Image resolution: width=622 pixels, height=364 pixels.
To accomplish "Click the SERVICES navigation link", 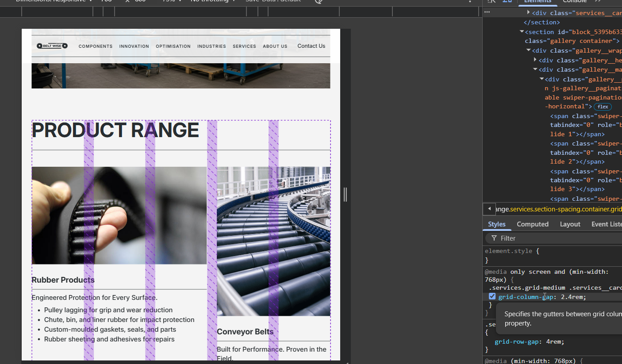I will (x=244, y=46).
